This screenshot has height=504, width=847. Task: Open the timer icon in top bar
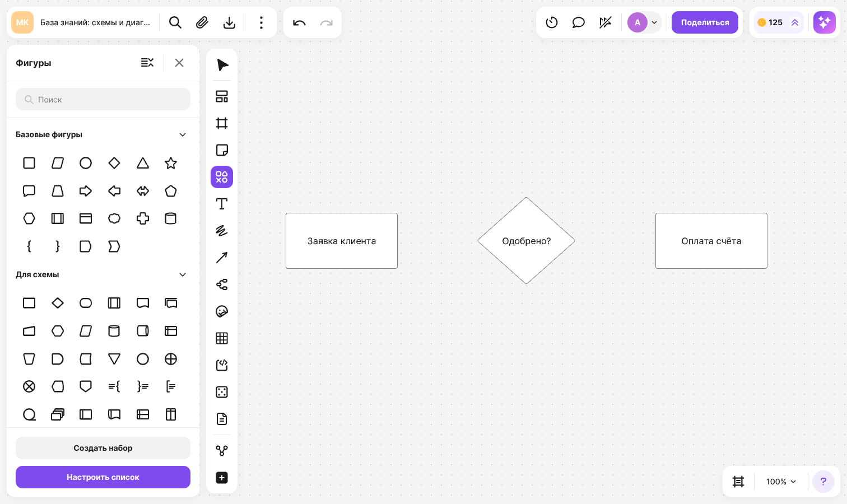click(552, 22)
